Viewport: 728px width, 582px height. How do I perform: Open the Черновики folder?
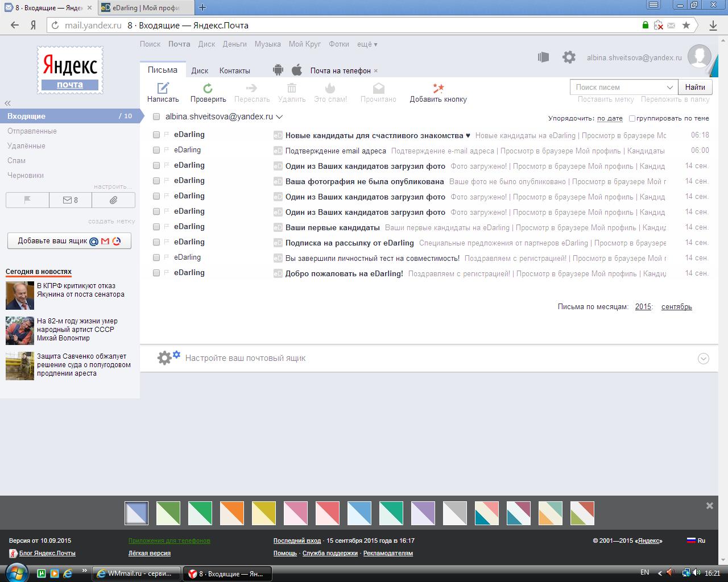(26, 175)
